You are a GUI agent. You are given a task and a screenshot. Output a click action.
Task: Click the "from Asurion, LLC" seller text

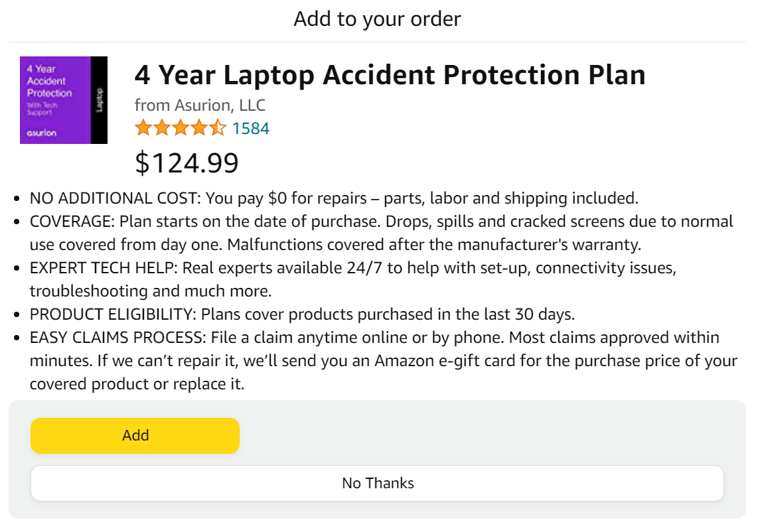[200, 105]
